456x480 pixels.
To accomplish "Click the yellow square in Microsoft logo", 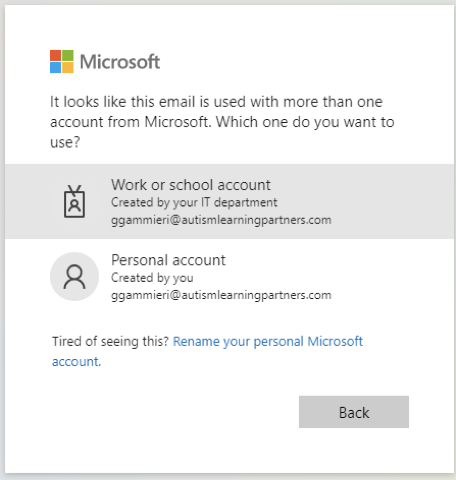I will pyautogui.click(x=68, y=68).
